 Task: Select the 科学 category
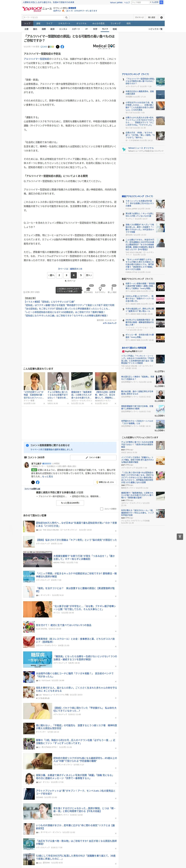95,29
